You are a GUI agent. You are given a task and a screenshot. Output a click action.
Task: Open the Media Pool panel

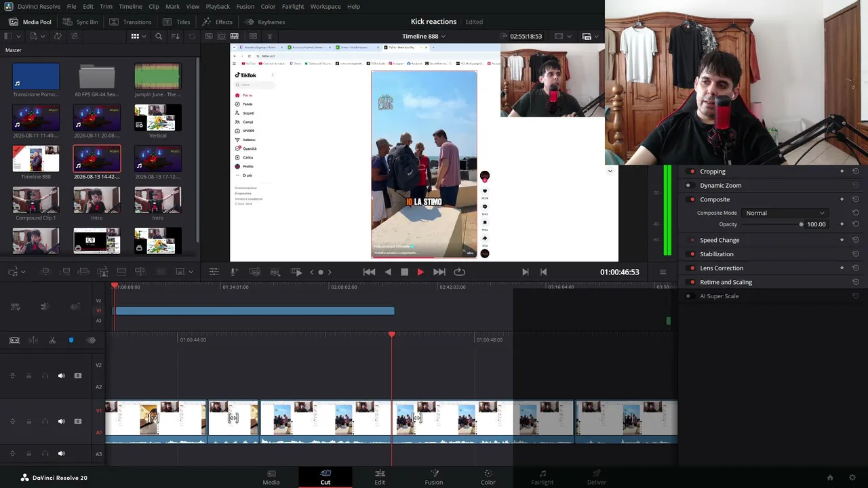click(x=30, y=22)
